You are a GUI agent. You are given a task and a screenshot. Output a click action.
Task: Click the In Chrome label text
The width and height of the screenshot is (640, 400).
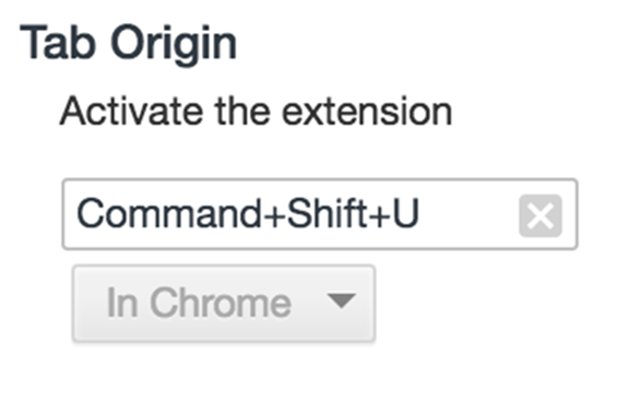coord(199,302)
